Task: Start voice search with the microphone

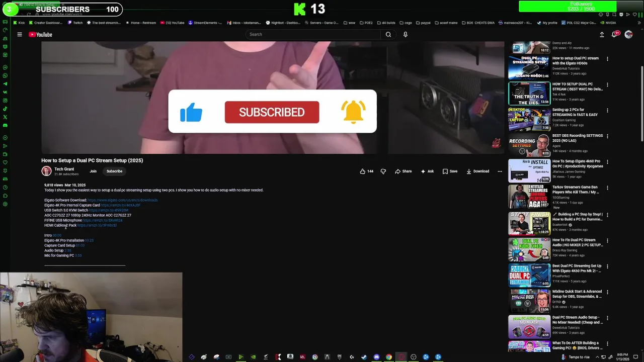Action: tap(406, 34)
